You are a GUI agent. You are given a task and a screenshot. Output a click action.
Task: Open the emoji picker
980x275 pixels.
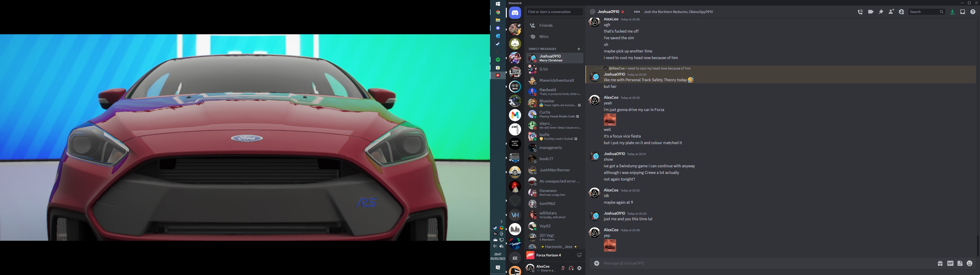pyautogui.click(x=969, y=264)
